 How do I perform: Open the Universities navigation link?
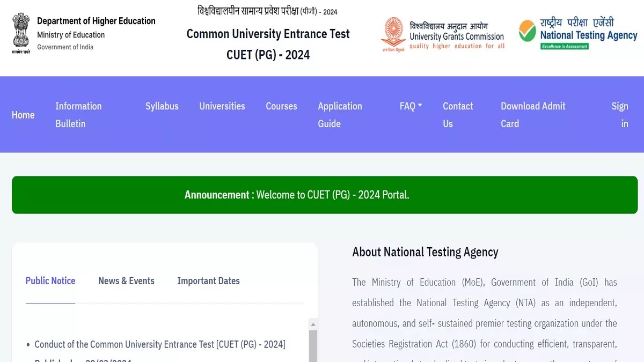222,106
